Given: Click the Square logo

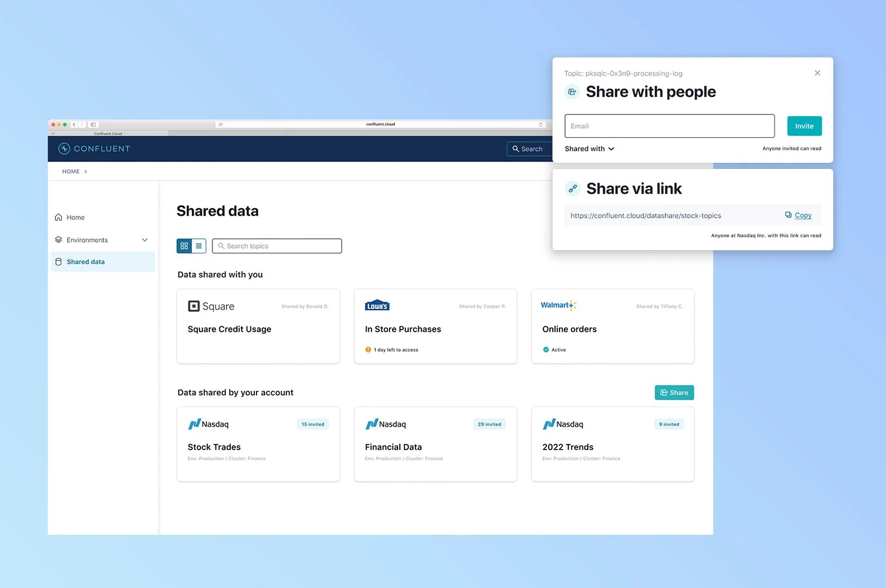Looking at the screenshot, I should point(211,306).
